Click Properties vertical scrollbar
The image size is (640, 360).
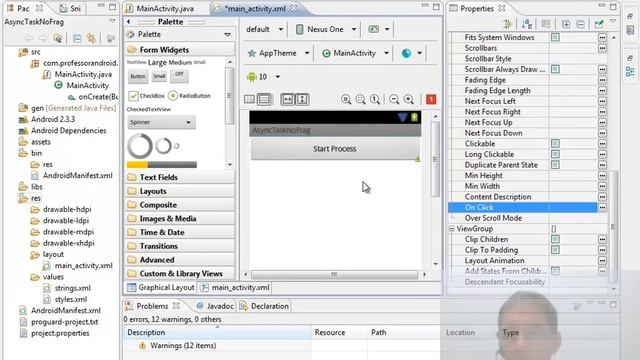[x=613, y=227]
